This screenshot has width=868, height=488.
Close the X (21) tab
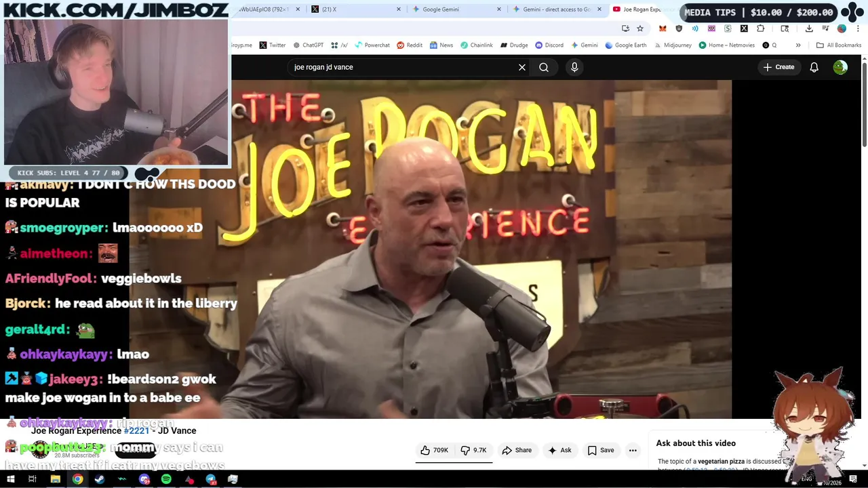(399, 9)
